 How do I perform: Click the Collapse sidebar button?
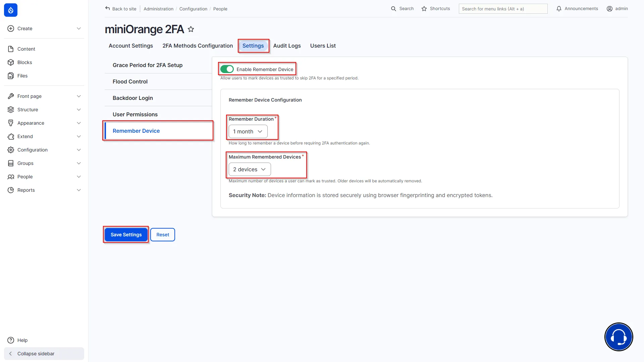coord(44,354)
